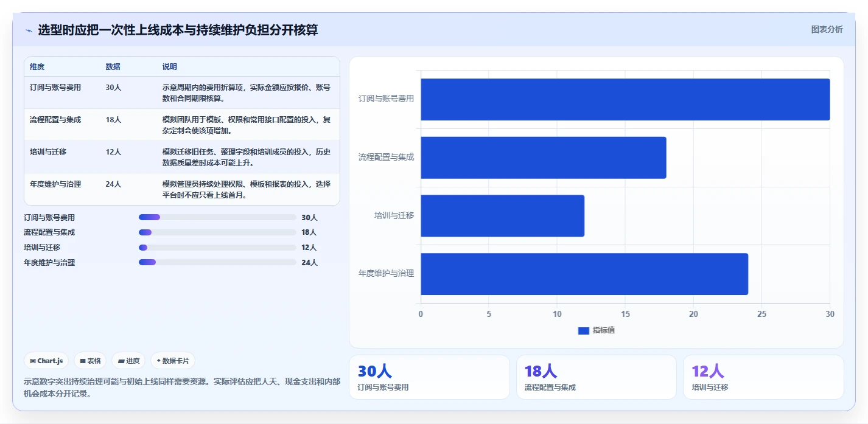Click the lightning icon beside the title
The image size is (868, 424).
(x=29, y=30)
